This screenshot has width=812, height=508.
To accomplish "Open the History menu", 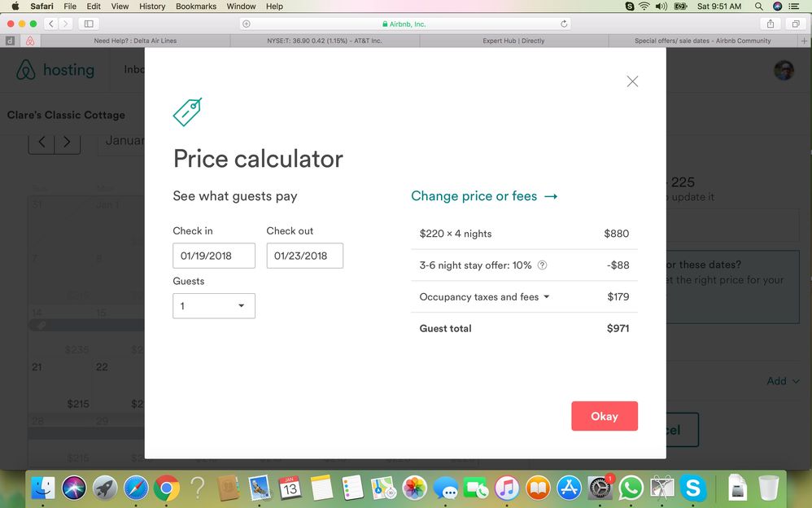I will [x=152, y=6].
